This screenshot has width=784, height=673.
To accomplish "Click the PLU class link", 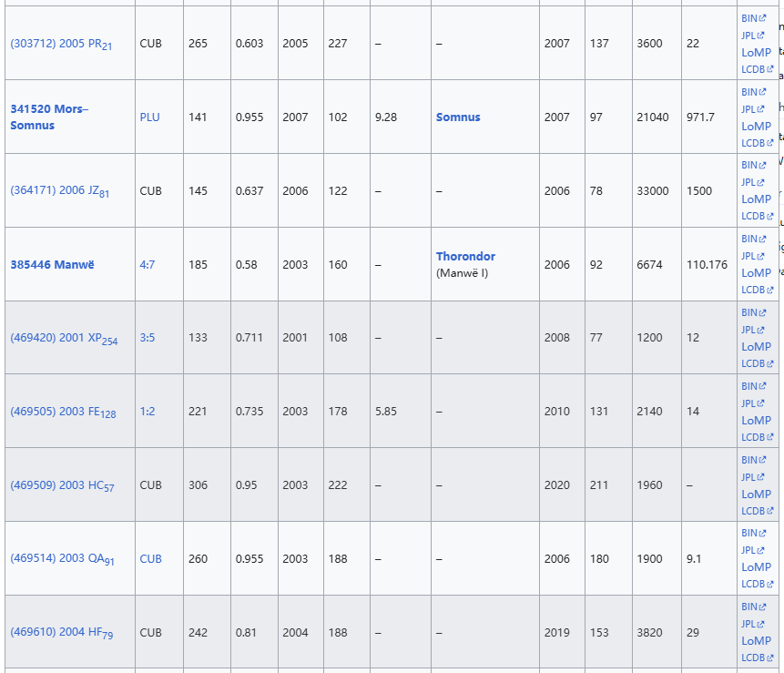I will click(x=149, y=117).
